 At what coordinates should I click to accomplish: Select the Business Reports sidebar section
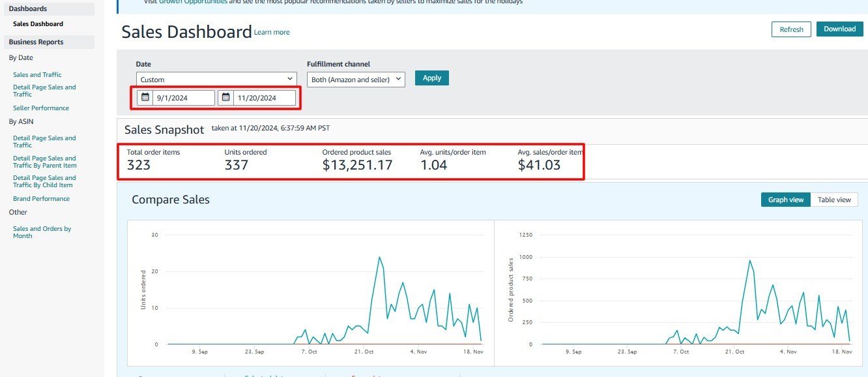[x=50, y=42]
